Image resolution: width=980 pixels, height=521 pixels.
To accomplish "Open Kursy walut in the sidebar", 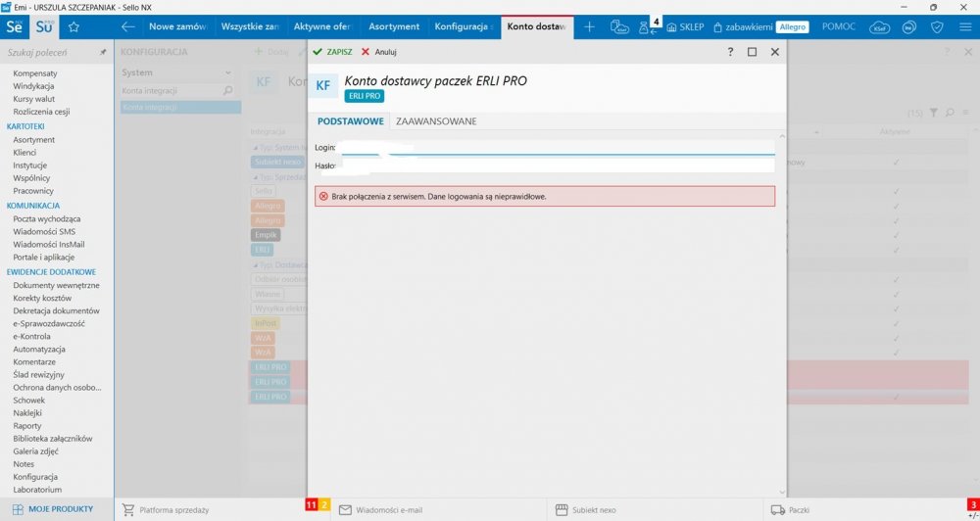I will [34, 99].
